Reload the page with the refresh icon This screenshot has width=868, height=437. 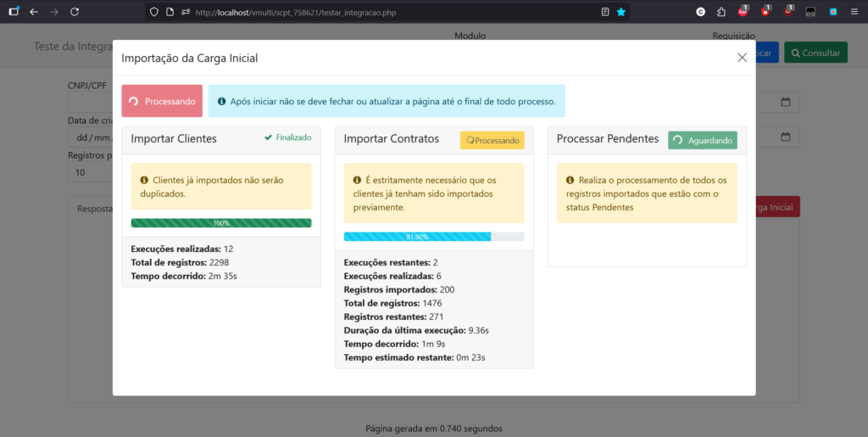point(75,12)
